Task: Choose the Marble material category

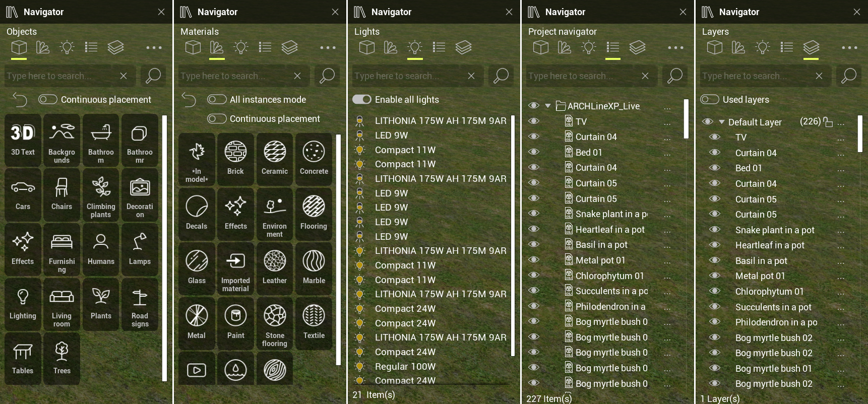Action: (x=314, y=269)
